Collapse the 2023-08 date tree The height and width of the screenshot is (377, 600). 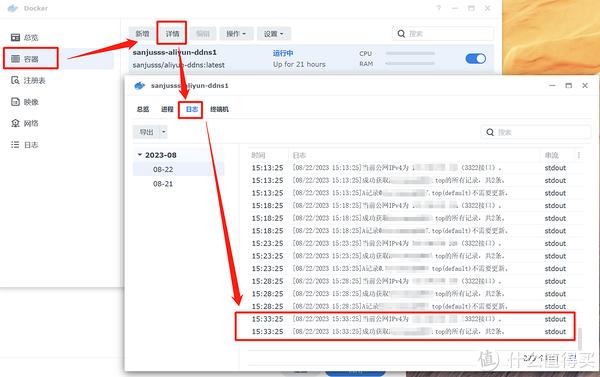pyautogui.click(x=140, y=155)
